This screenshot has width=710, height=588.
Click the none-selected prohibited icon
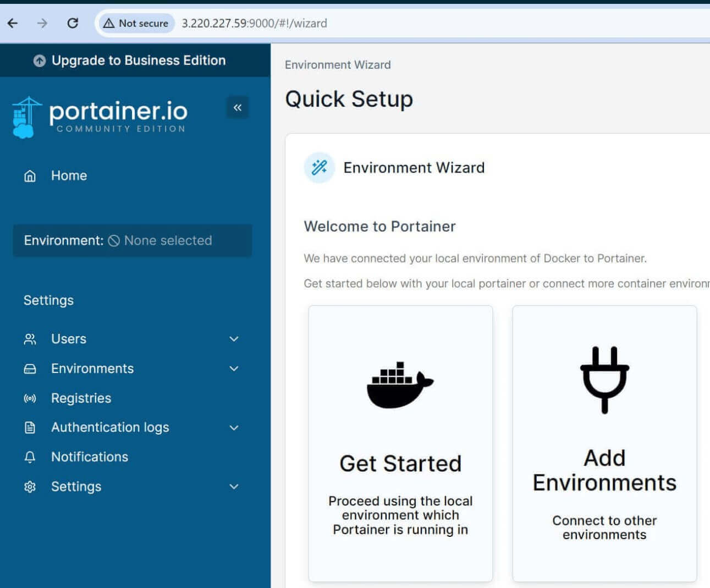click(x=114, y=240)
